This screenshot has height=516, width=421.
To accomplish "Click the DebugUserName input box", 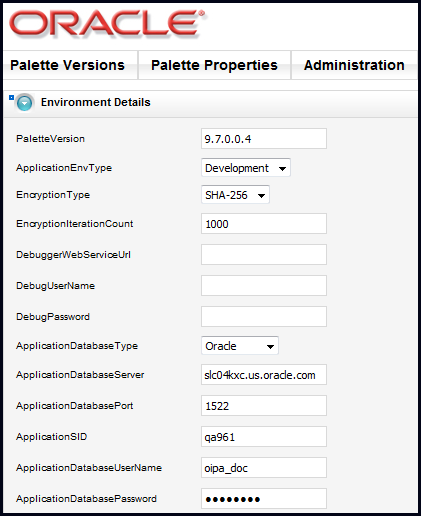I will (x=264, y=286).
